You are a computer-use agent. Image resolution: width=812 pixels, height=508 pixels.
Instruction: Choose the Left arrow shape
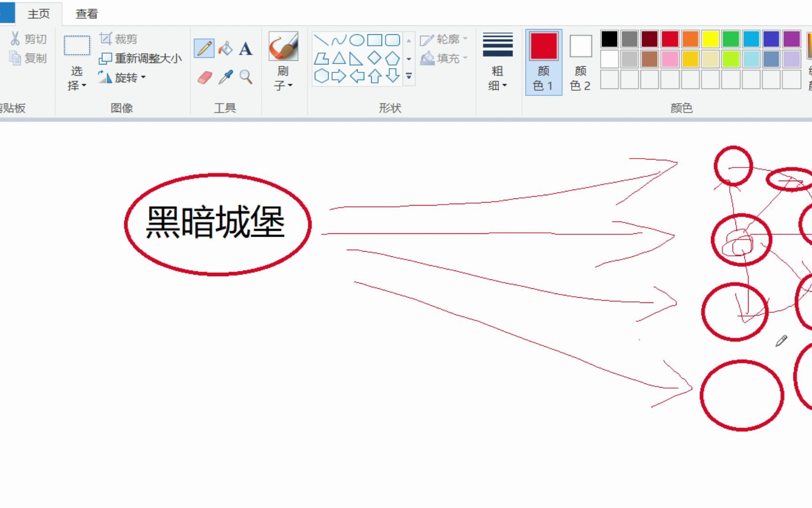pyautogui.click(x=357, y=76)
